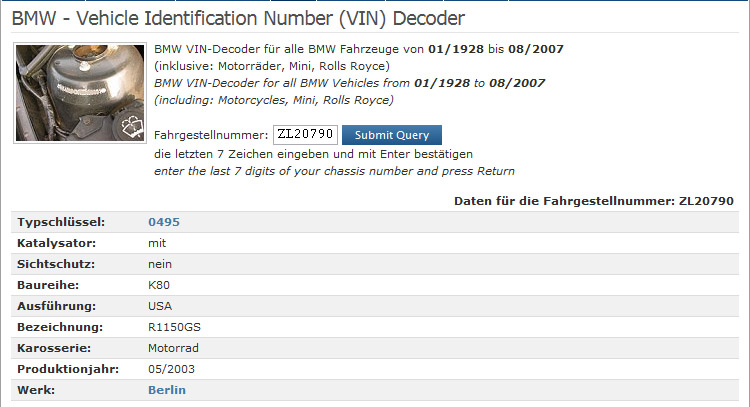Click the VIN Decoder page heading
Viewport: 750px width, 407px height.
(x=238, y=19)
